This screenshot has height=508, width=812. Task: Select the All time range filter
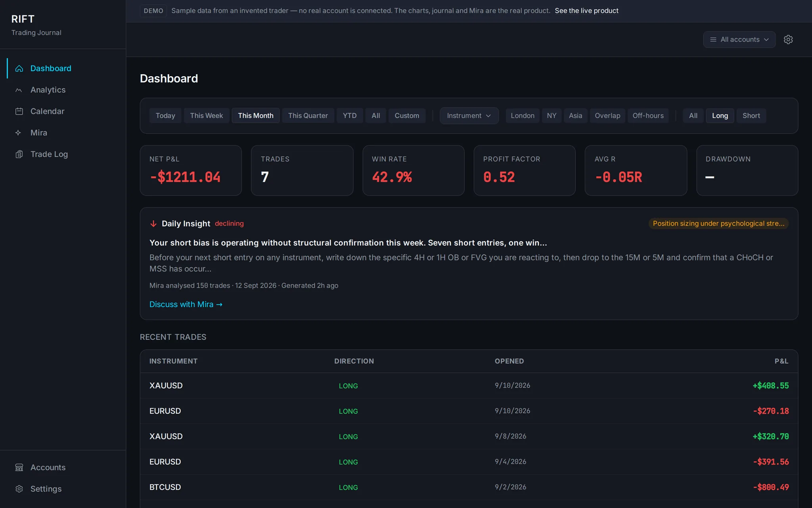point(376,116)
